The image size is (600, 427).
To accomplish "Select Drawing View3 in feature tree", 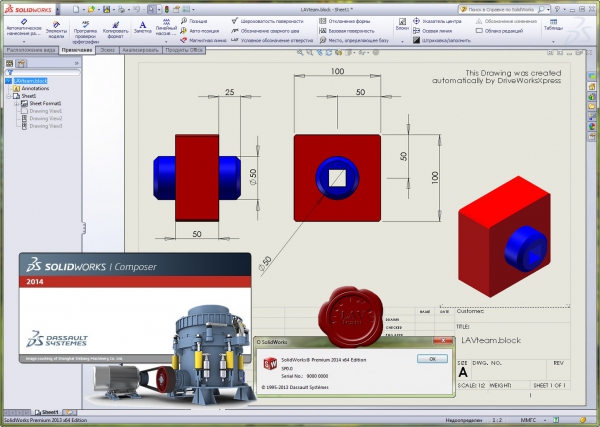I will point(41,126).
